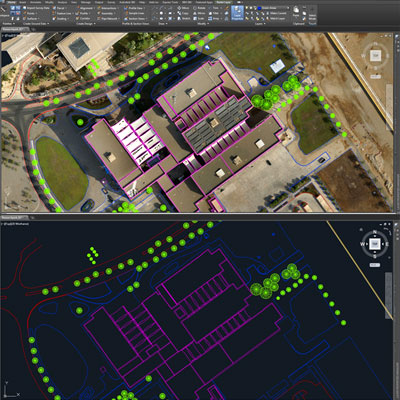Choose the Profile creation tool
400x400 pixels.
(x=83, y=13)
